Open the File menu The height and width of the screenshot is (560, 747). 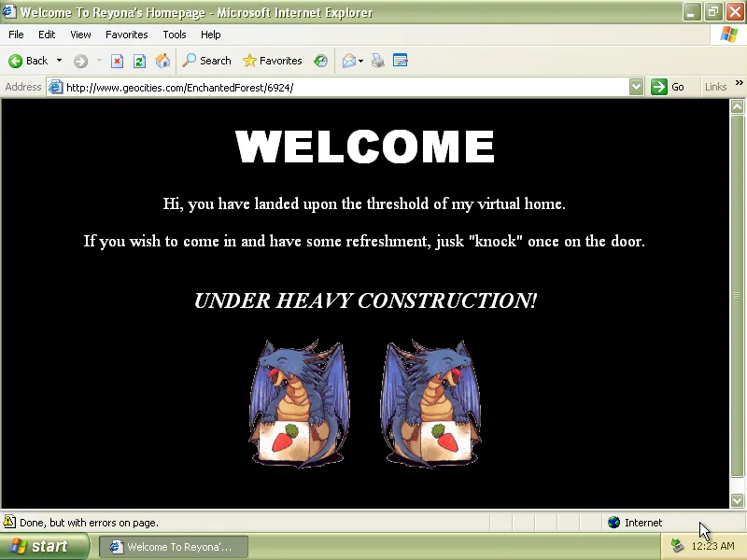click(16, 35)
